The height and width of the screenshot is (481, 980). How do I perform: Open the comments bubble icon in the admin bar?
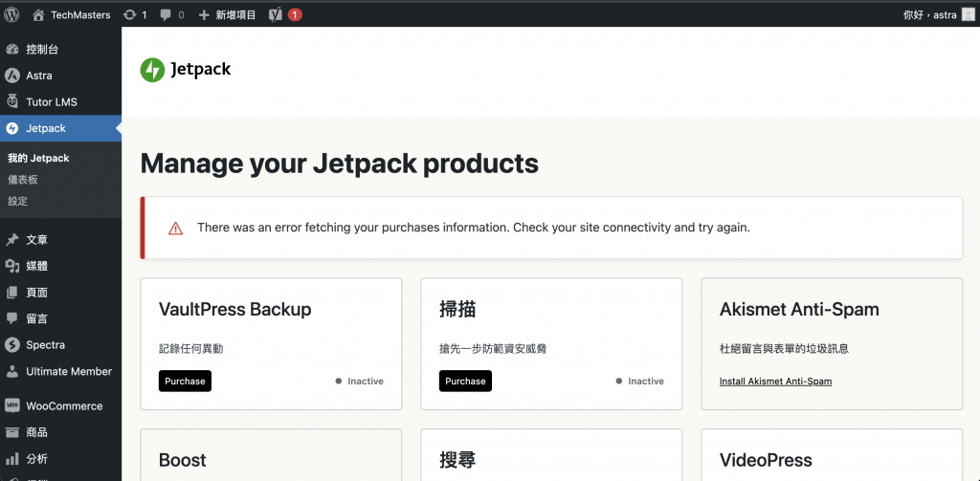tap(166, 15)
